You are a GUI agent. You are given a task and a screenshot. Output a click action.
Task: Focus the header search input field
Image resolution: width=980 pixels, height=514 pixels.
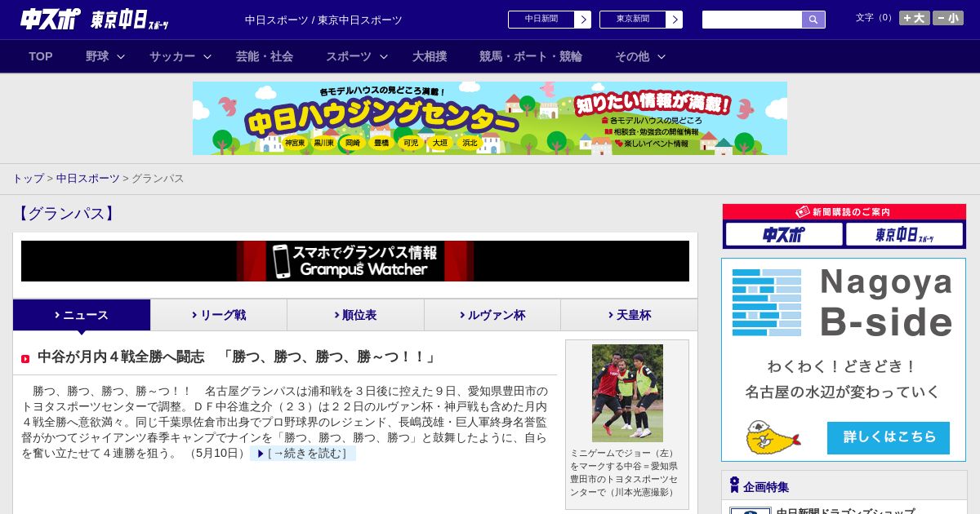752,20
